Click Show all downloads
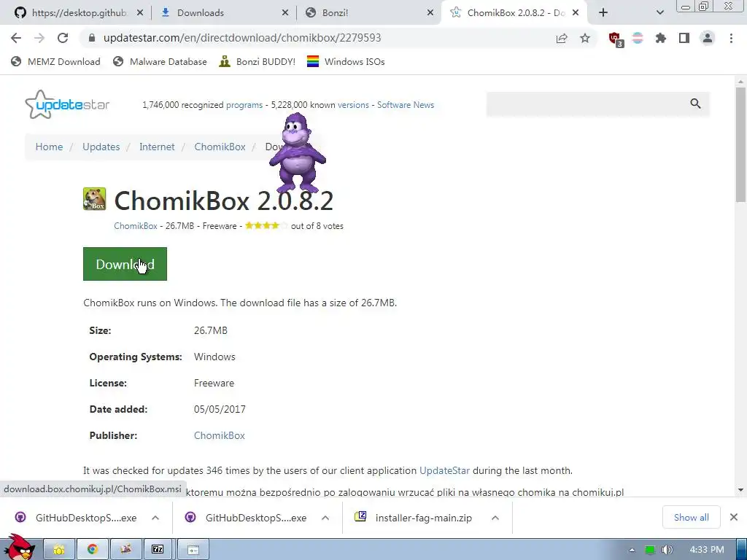Screen dimensions: 747x560 pos(692,517)
